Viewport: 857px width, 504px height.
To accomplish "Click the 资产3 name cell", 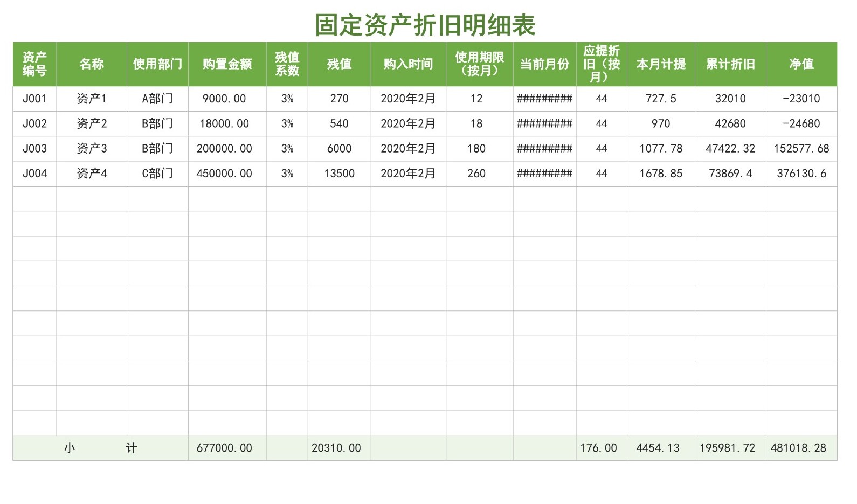I will (x=92, y=148).
